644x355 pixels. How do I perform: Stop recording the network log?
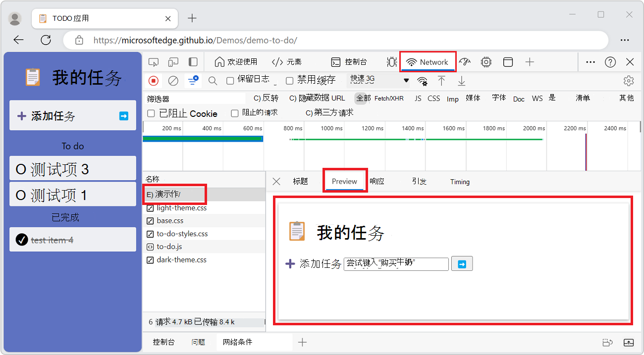click(x=153, y=80)
